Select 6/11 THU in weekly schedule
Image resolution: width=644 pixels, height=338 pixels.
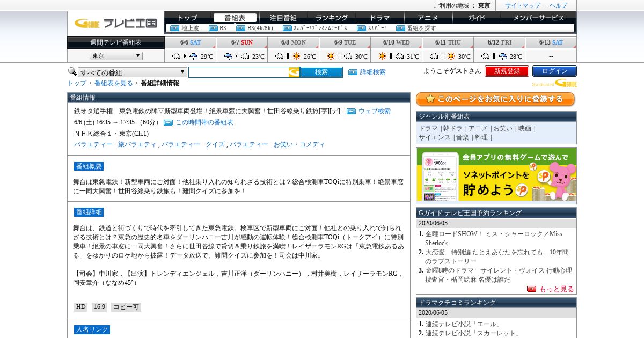pyautogui.click(x=448, y=42)
